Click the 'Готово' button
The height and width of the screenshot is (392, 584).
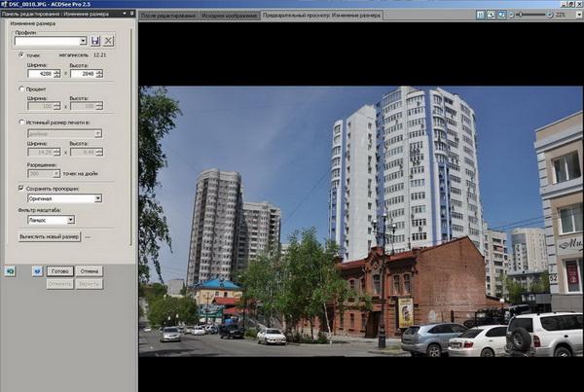(x=60, y=271)
